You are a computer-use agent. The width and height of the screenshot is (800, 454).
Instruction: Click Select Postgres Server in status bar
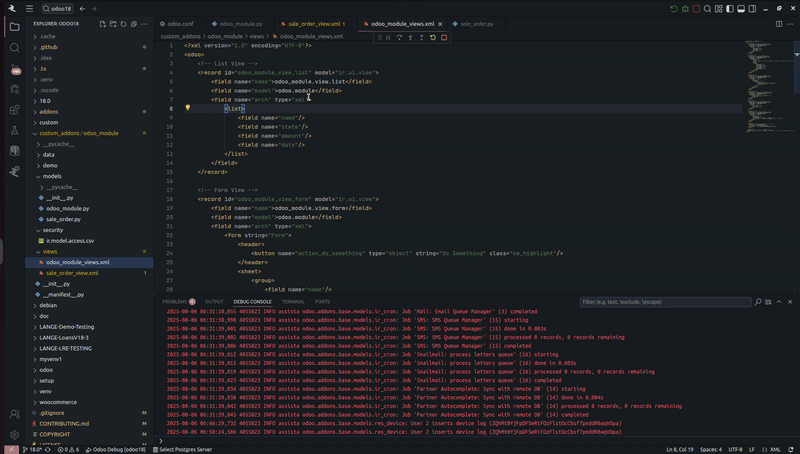pos(182,450)
